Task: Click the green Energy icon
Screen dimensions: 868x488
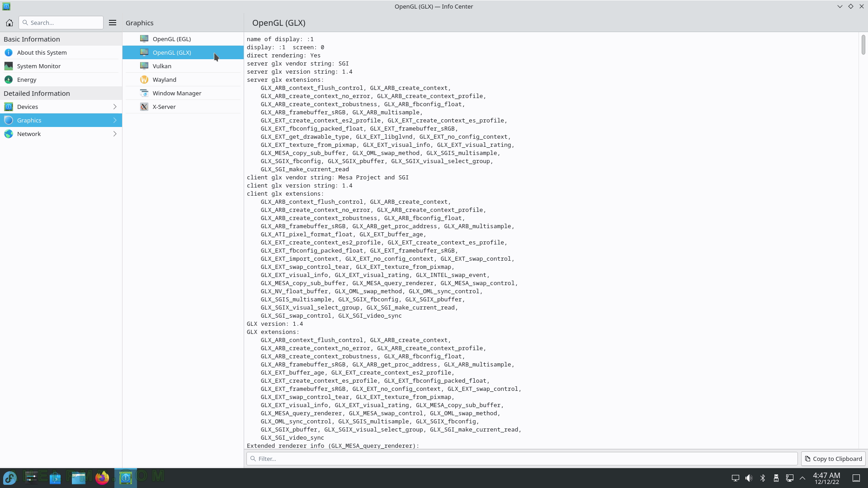Action: 9,80
